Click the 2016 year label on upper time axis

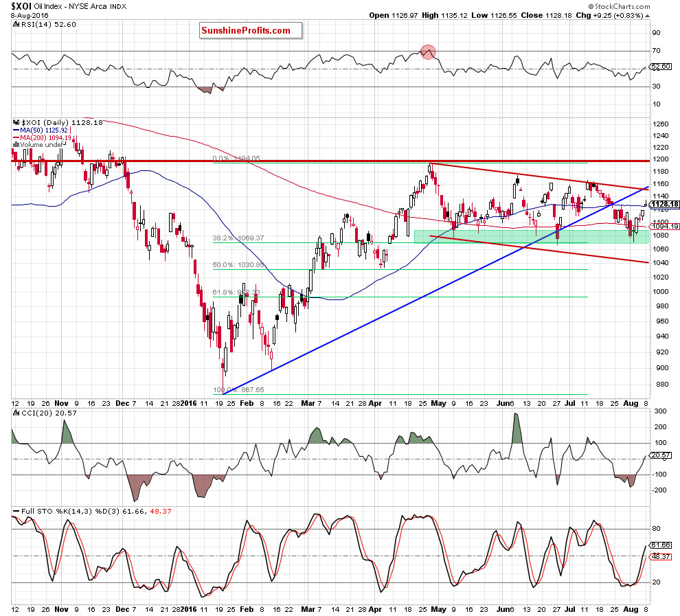[189, 403]
